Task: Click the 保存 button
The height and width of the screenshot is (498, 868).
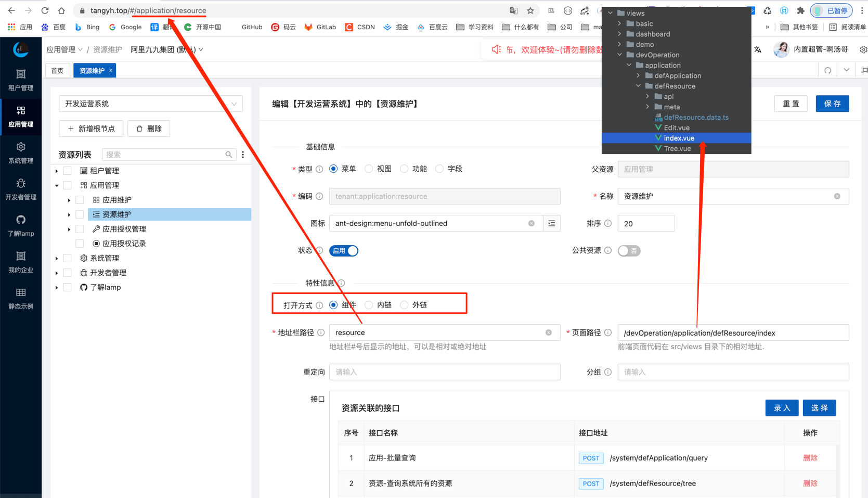Action: [832, 104]
